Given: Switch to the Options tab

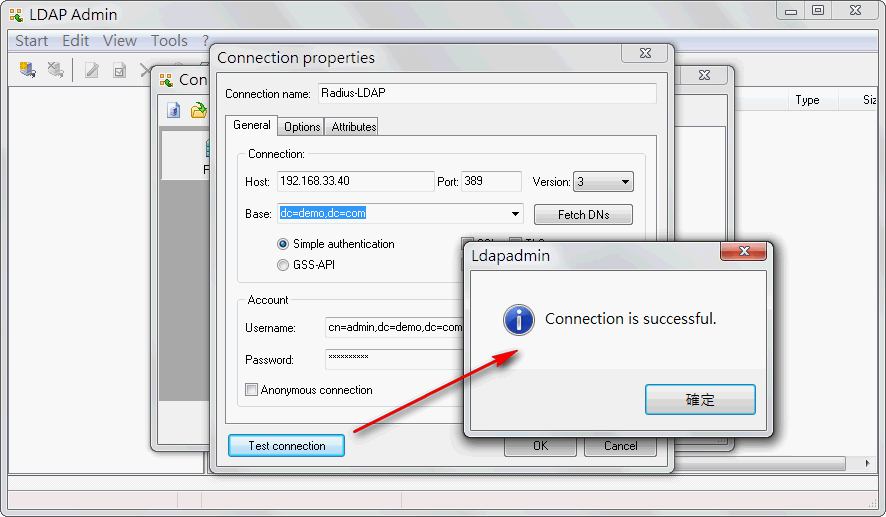Looking at the screenshot, I should coord(302,127).
